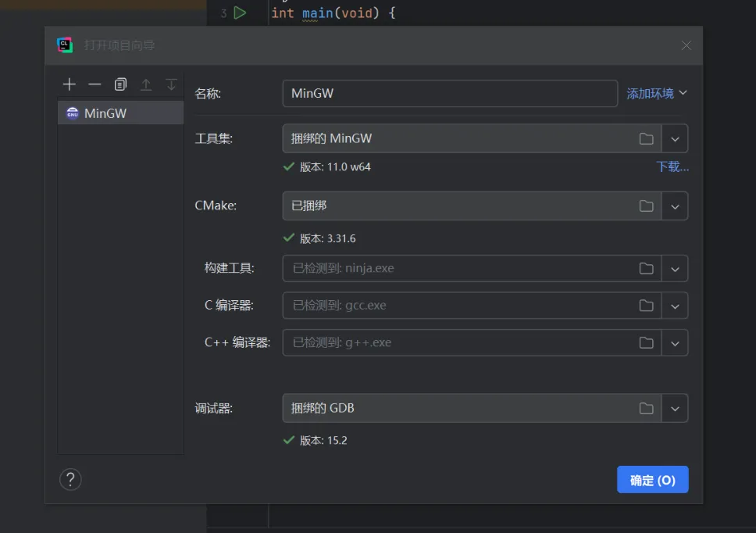Browse folder for the 调试器 debugger path
756x533 pixels.
click(646, 409)
